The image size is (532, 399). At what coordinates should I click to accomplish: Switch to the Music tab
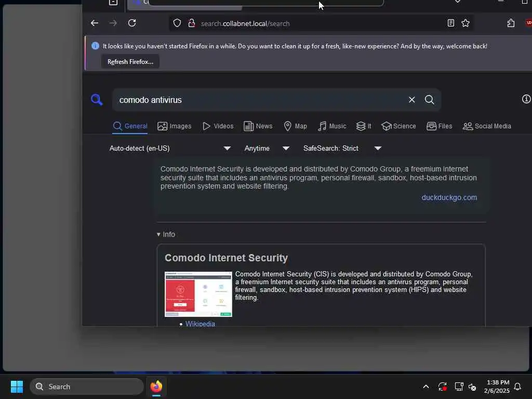[x=332, y=126]
